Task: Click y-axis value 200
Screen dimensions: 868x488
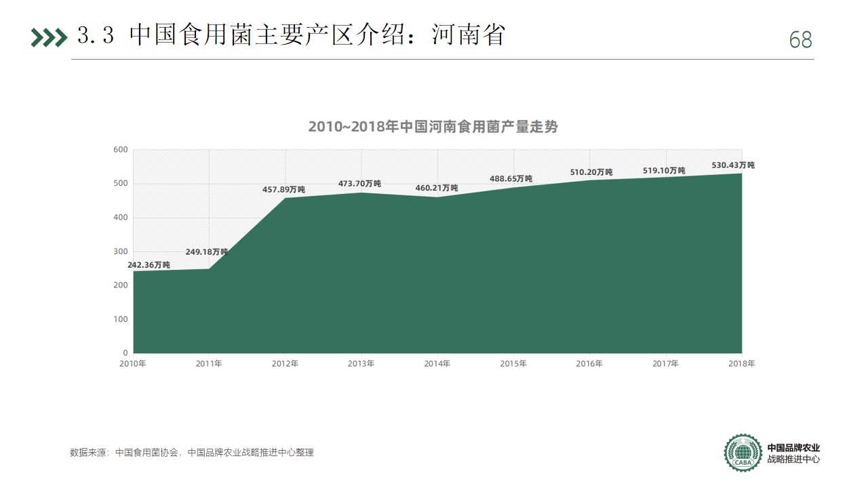Action: [x=121, y=285]
